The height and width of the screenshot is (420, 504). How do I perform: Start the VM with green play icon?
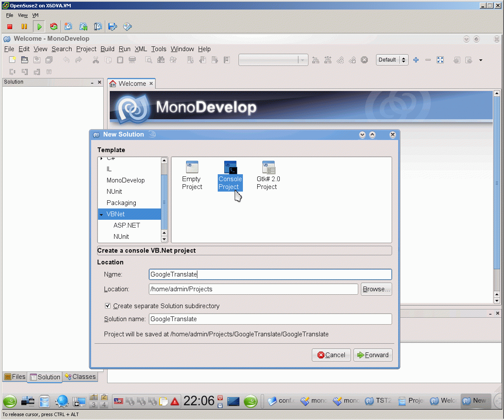point(39,26)
